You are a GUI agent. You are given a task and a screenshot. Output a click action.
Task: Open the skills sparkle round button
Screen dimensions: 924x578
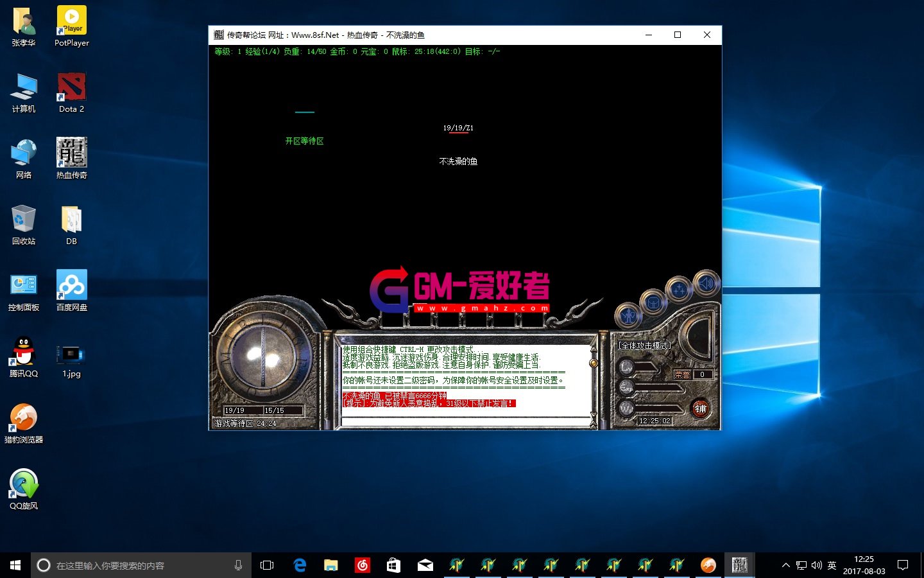[x=679, y=290]
